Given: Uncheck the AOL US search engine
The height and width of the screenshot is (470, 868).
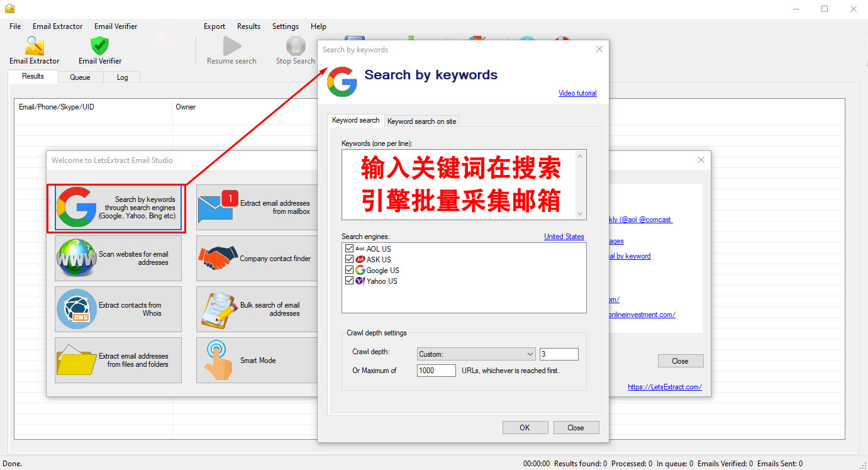Looking at the screenshot, I should [349, 249].
